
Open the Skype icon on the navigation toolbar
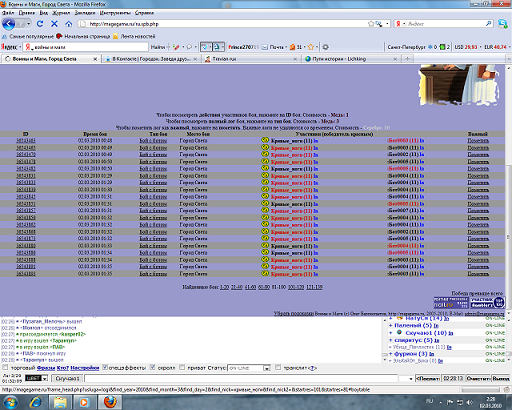coord(503,24)
